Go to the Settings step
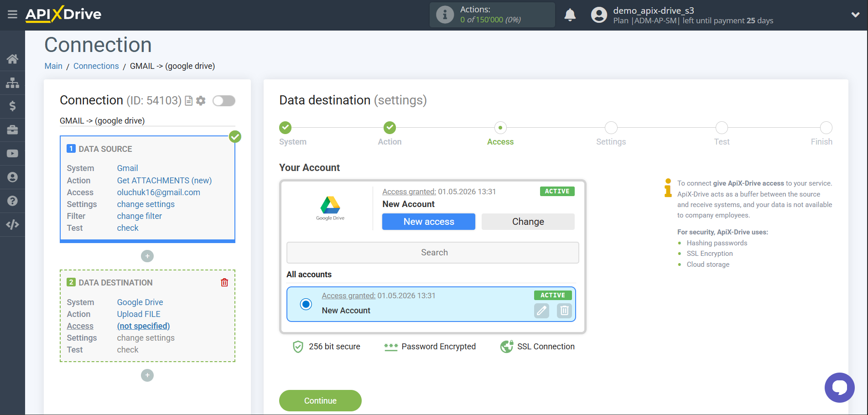This screenshot has height=415, width=868. [x=611, y=128]
